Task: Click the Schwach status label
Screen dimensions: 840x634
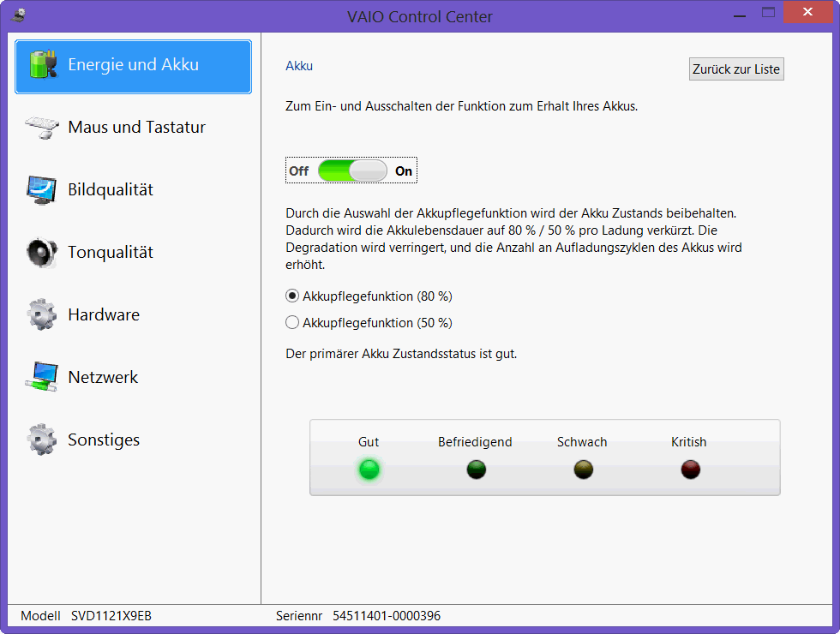Action: (582, 442)
